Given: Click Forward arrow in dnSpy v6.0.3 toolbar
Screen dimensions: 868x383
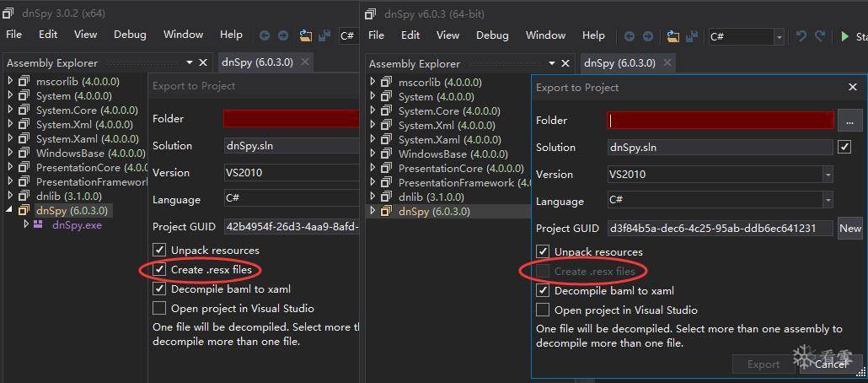Looking at the screenshot, I should (648, 36).
